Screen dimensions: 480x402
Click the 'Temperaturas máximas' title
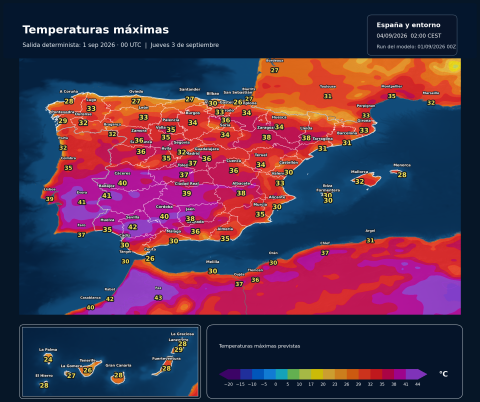coord(96,30)
